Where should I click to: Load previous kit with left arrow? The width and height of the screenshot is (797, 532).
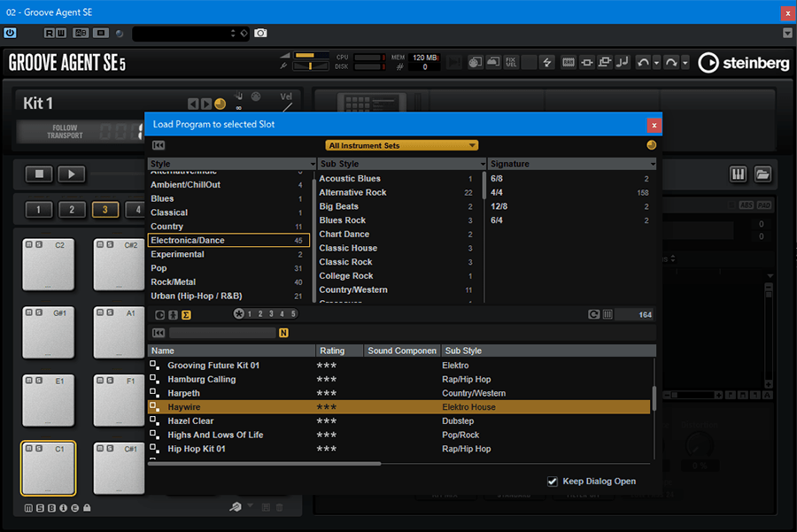tap(193, 104)
